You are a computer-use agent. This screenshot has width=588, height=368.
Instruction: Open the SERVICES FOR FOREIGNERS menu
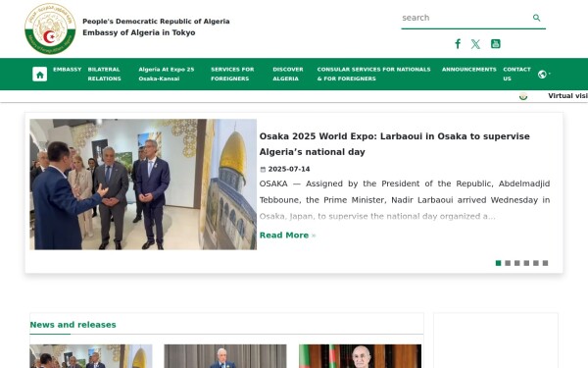click(232, 74)
